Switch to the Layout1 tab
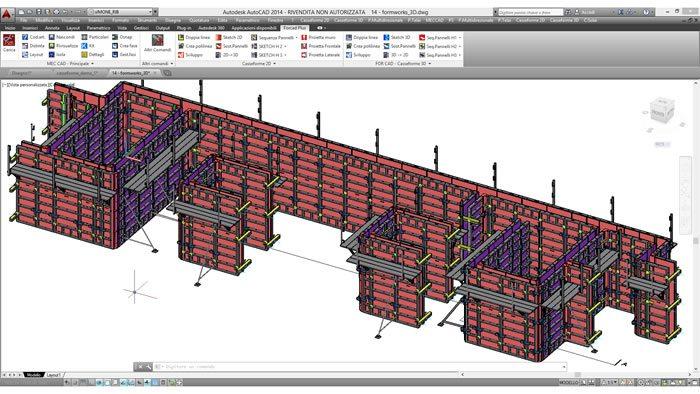The height and width of the screenshot is (394, 700). (x=54, y=375)
